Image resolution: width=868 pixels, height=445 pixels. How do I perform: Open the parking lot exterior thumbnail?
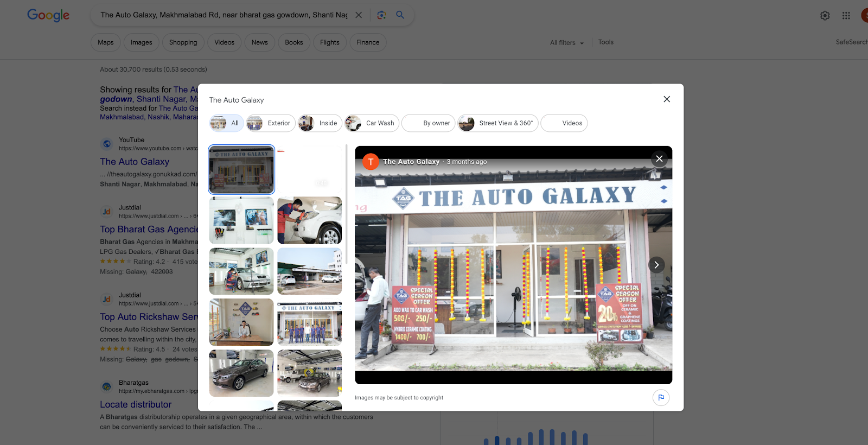(310, 271)
